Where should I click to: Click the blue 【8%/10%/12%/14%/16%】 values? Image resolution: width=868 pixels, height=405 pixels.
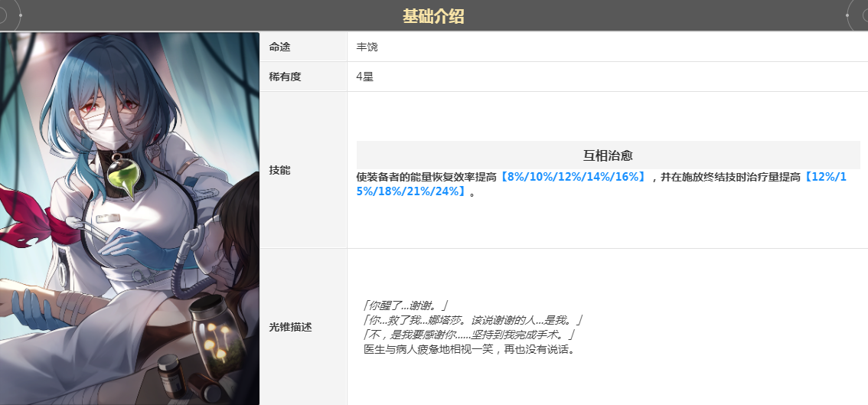[x=573, y=178]
